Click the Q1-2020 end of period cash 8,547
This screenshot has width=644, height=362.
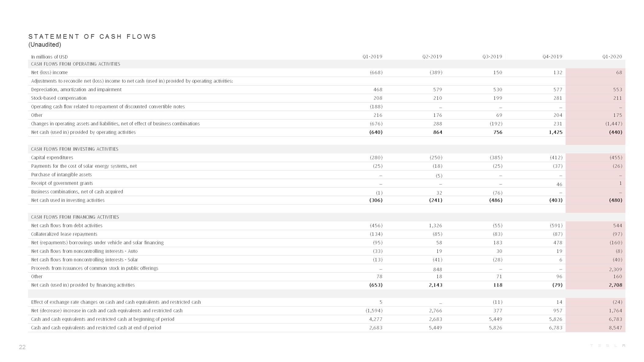[615, 328]
